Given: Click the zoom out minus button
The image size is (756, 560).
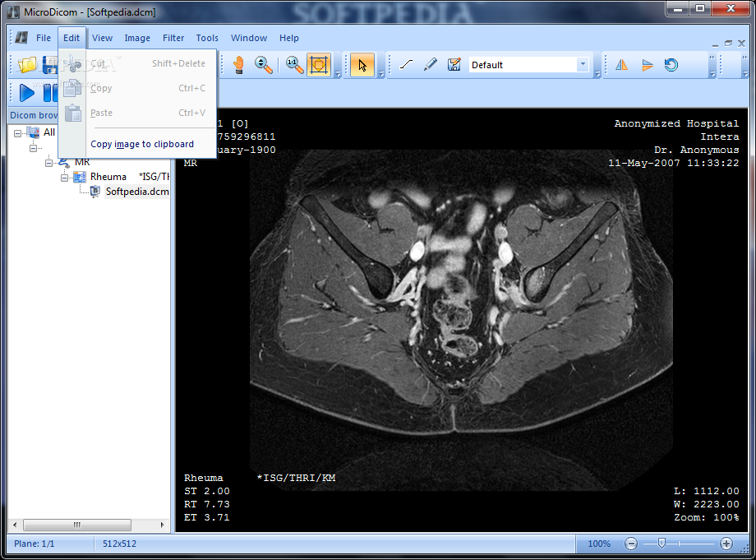Looking at the screenshot, I should click(x=630, y=544).
